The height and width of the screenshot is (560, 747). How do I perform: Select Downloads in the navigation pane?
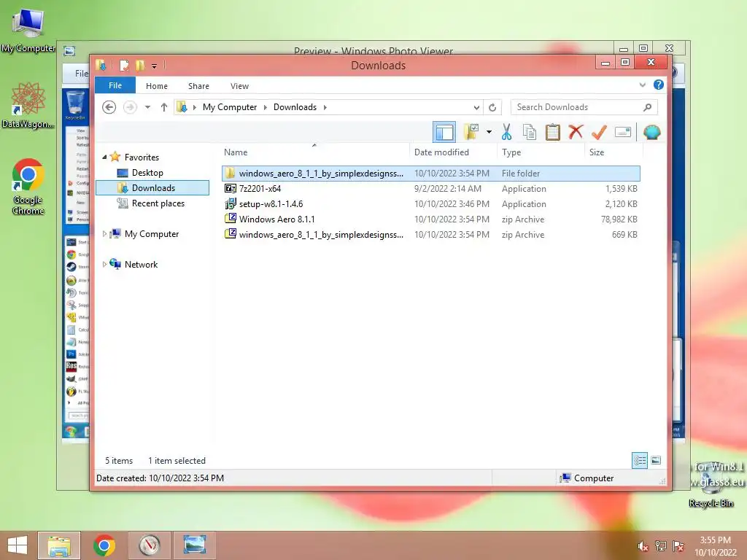coord(153,187)
